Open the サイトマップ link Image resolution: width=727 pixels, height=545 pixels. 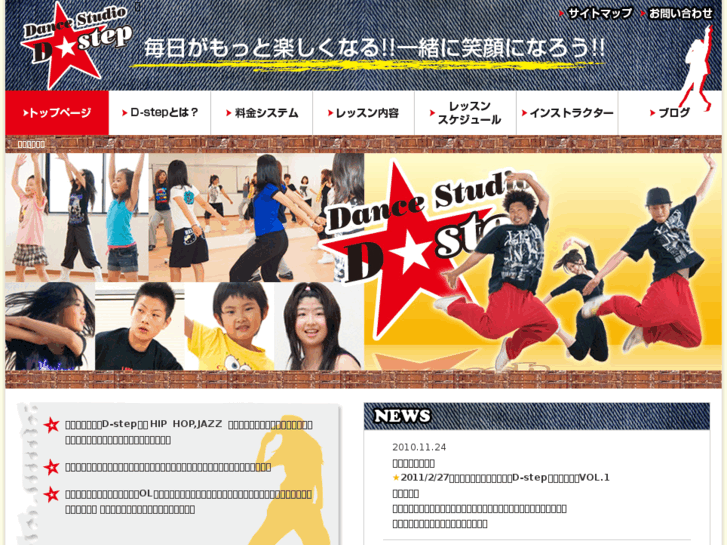point(596,13)
